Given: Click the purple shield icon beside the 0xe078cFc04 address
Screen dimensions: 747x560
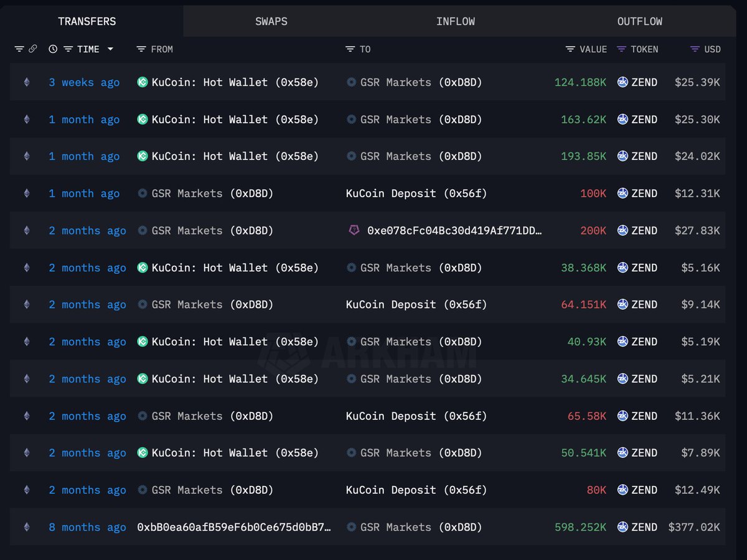Looking at the screenshot, I should coord(354,231).
